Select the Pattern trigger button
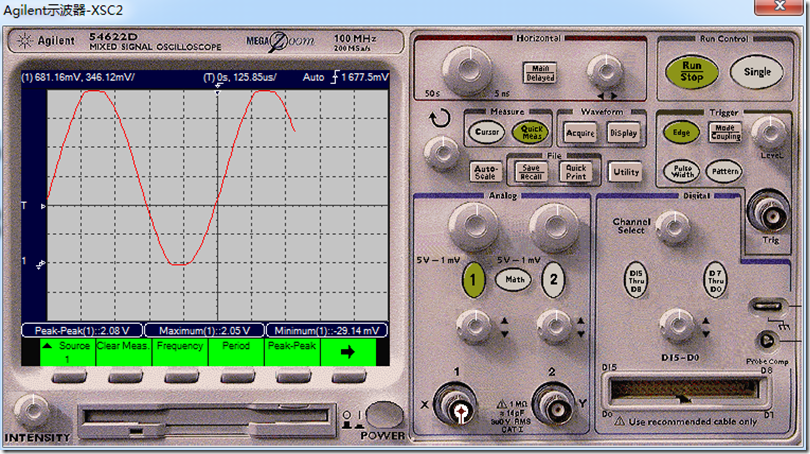Image resolution: width=810 pixels, height=454 pixels. coord(725,171)
